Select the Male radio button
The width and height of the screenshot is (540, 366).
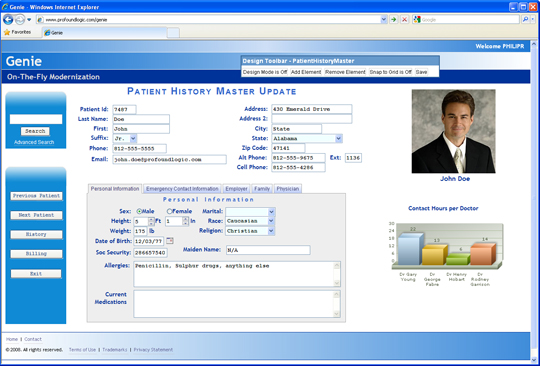tap(139, 211)
